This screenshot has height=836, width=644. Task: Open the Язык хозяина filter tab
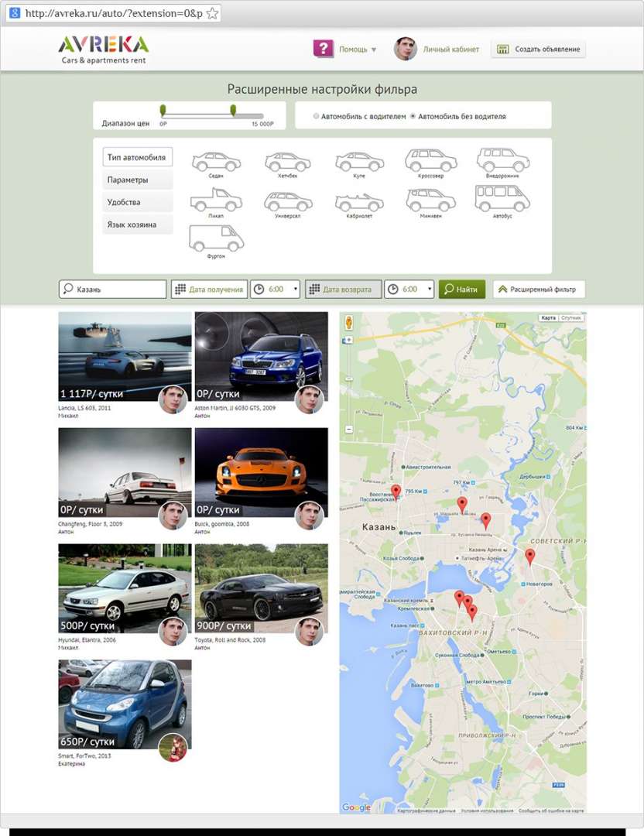coord(137,224)
